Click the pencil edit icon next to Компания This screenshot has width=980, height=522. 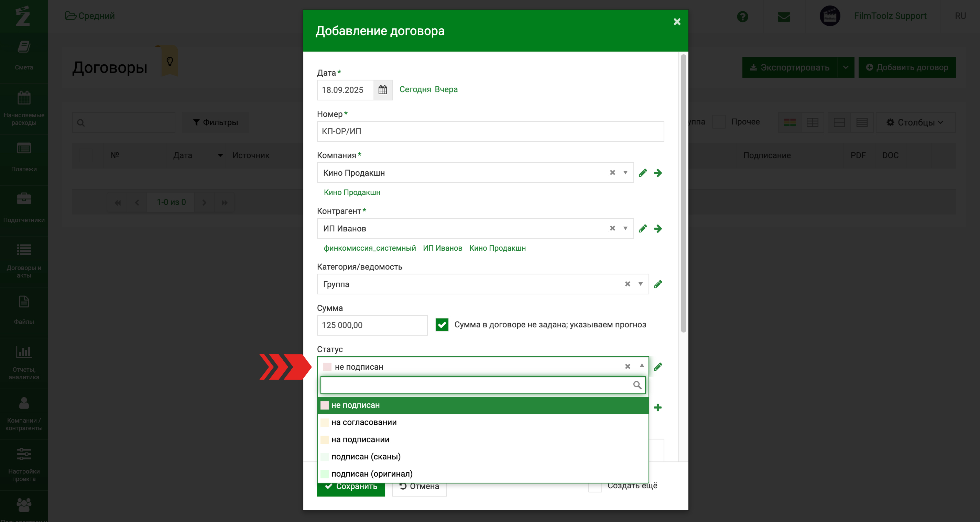[643, 173]
